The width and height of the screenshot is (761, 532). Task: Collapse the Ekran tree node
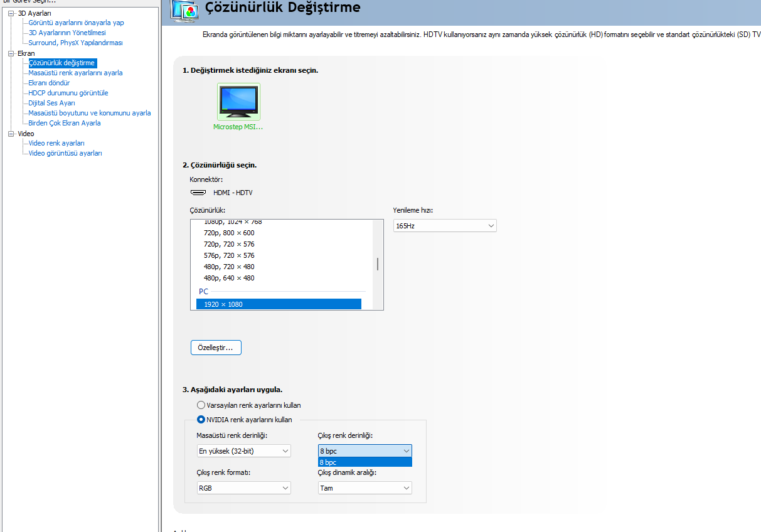click(11, 53)
